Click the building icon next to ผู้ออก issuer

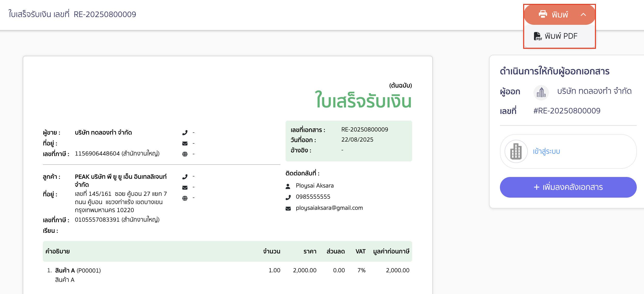pyautogui.click(x=541, y=92)
